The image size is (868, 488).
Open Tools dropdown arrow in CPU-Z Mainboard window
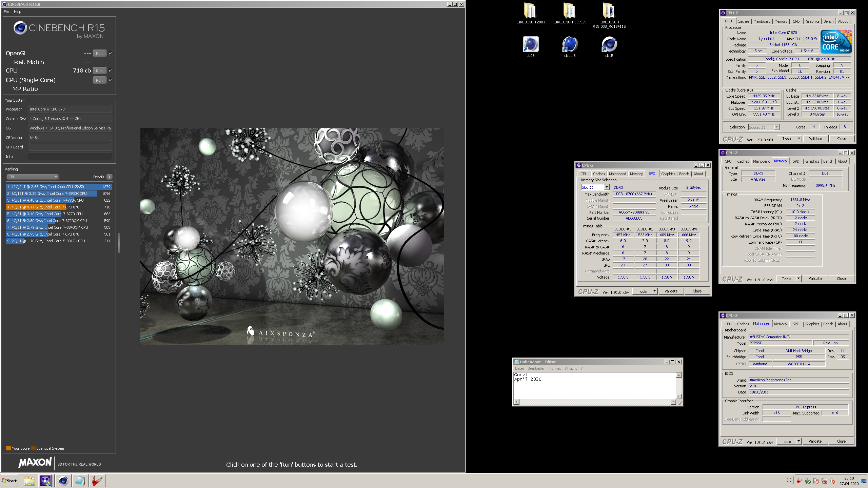pyautogui.click(x=798, y=441)
